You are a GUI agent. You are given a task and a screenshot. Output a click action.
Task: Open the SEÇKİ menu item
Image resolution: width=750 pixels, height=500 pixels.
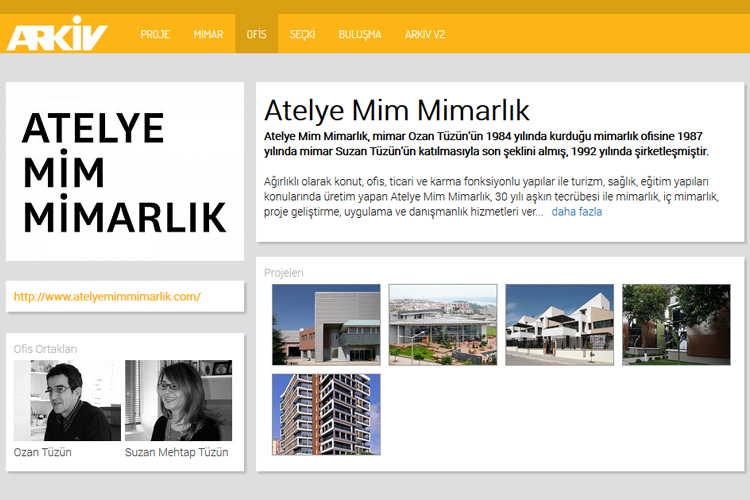pos(302,34)
